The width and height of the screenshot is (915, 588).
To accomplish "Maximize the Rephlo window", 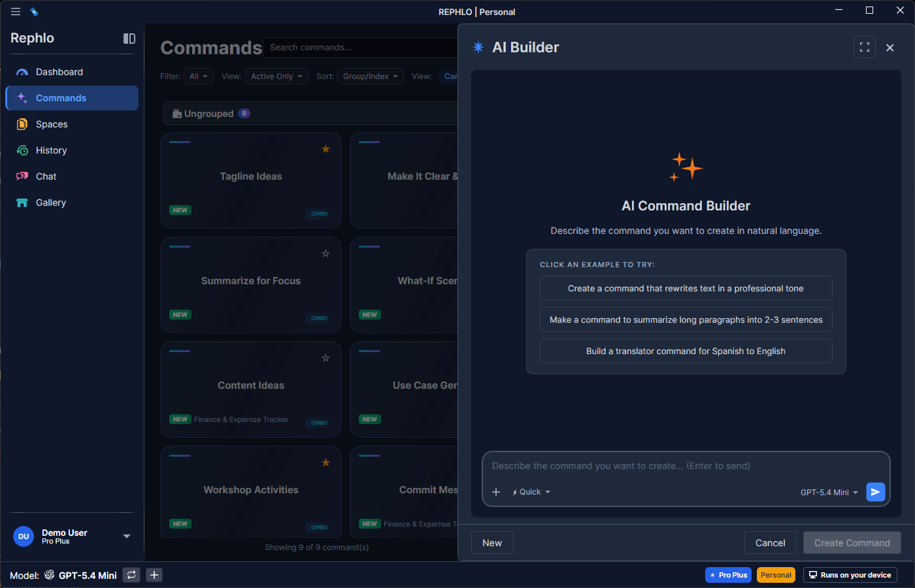I will point(869,10).
